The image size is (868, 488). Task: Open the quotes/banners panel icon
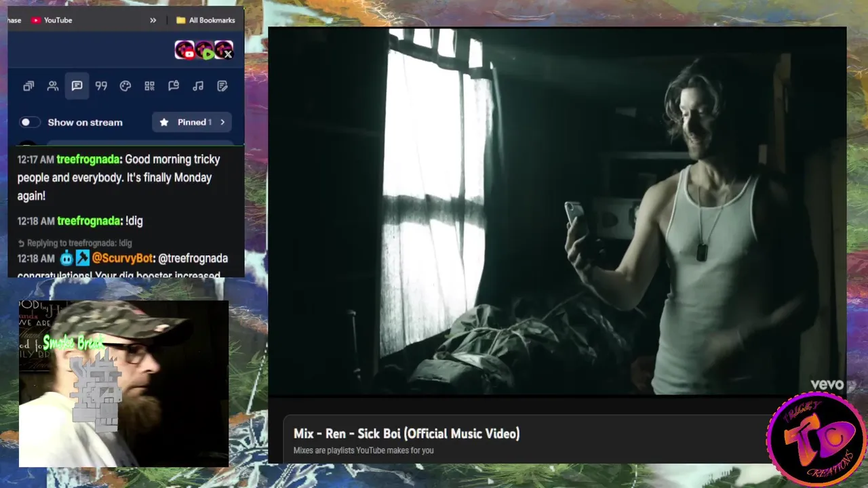click(101, 86)
